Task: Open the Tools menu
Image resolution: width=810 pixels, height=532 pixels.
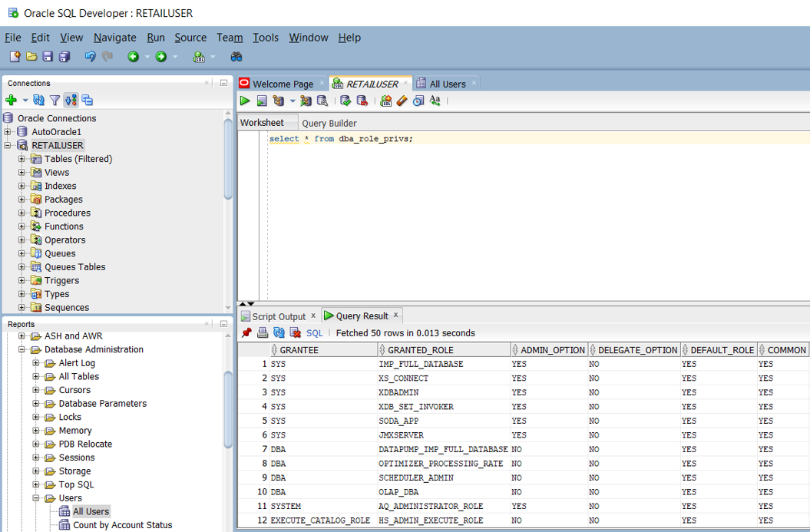Action: [266, 38]
